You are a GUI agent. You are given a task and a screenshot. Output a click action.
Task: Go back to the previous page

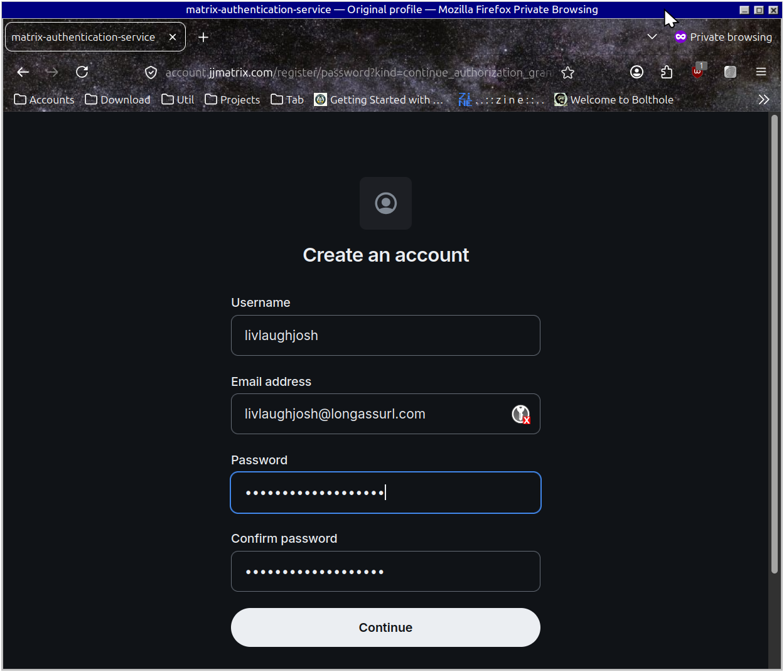23,72
